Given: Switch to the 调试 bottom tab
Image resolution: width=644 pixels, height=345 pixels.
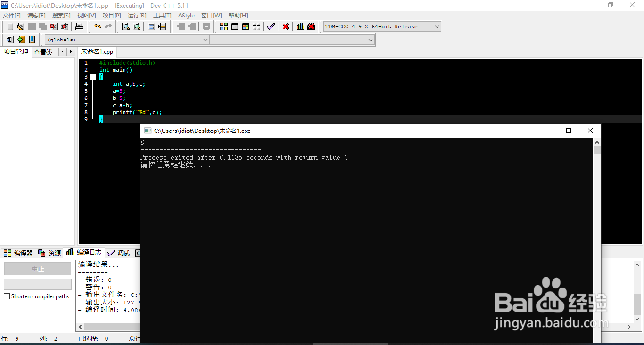Looking at the screenshot, I should (118, 253).
